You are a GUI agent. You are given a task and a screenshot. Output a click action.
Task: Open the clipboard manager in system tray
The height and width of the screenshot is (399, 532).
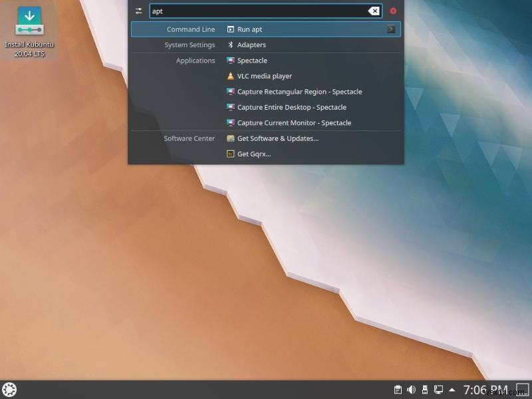[x=398, y=389]
